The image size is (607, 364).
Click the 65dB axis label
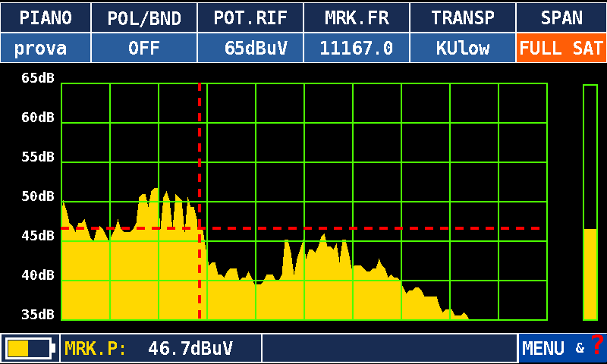click(x=38, y=78)
